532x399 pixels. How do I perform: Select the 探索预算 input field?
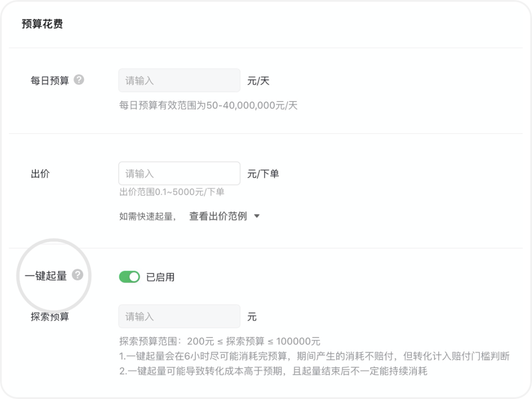tap(179, 316)
